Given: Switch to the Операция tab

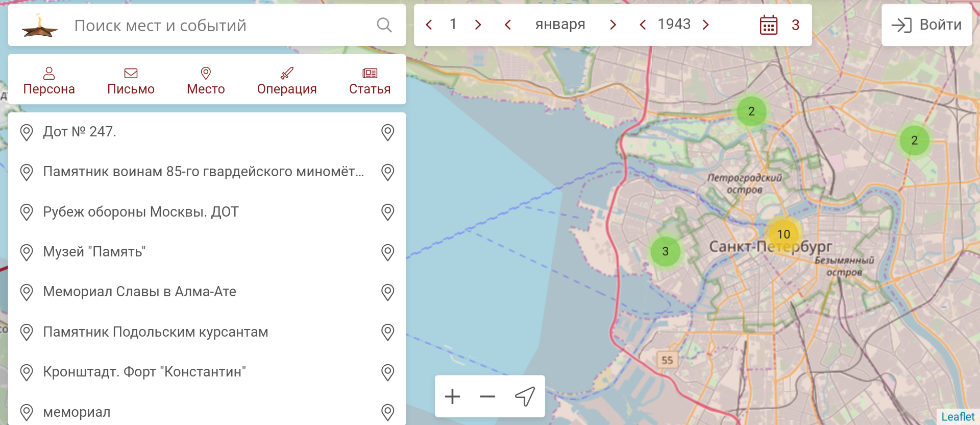Looking at the screenshot, I should pos(287,81).
